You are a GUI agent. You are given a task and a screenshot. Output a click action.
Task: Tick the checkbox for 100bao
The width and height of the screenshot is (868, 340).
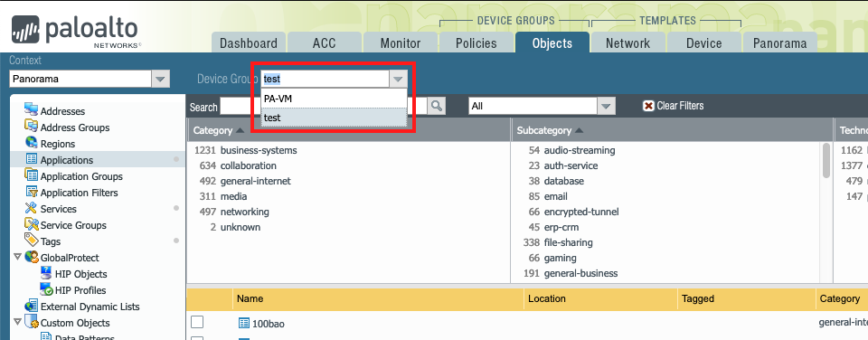[x=197, y=322]
